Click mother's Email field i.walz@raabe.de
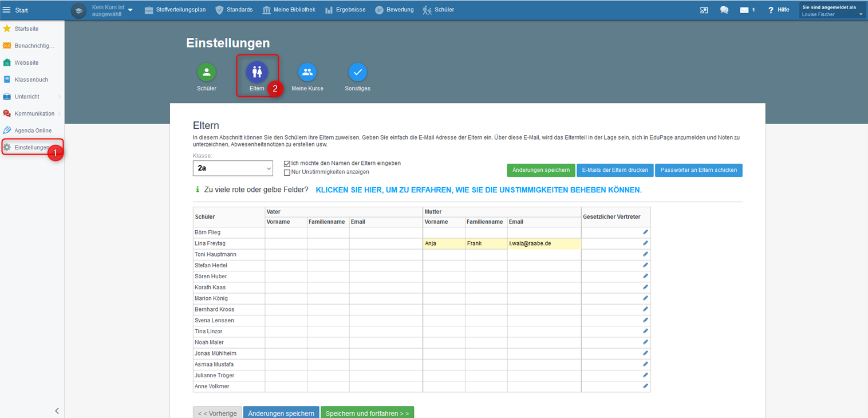Screen dimensions: 868x418 (544, 243)
